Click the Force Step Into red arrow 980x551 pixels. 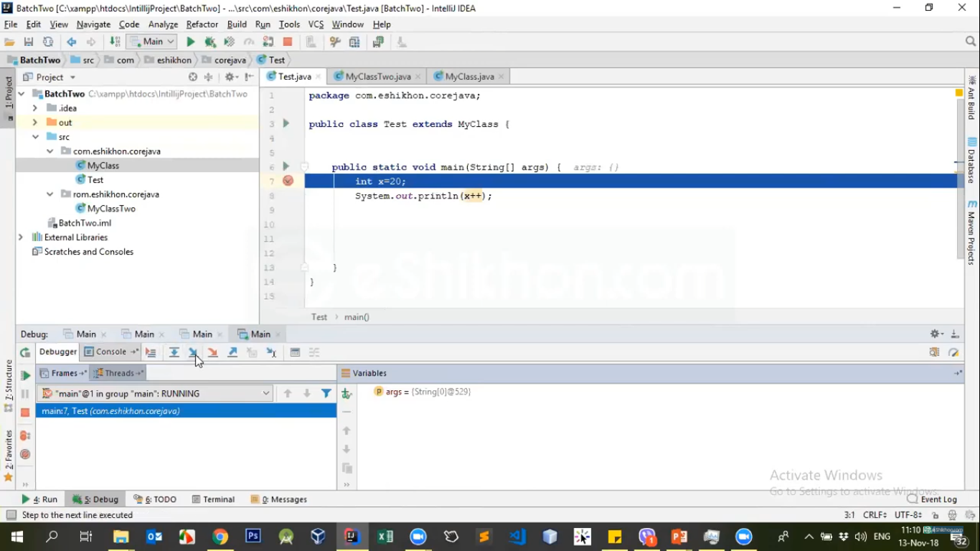213,352
